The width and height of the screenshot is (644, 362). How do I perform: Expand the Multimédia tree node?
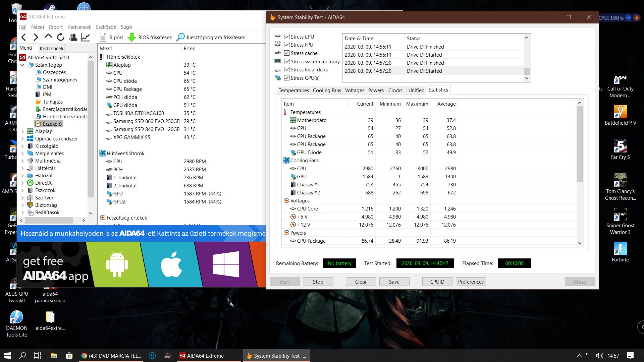[22, 161]
